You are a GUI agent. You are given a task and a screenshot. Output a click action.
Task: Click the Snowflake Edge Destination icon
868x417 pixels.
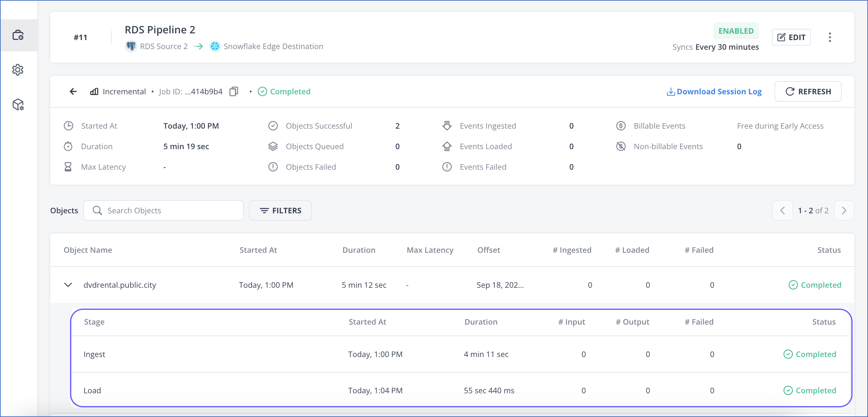215,46
